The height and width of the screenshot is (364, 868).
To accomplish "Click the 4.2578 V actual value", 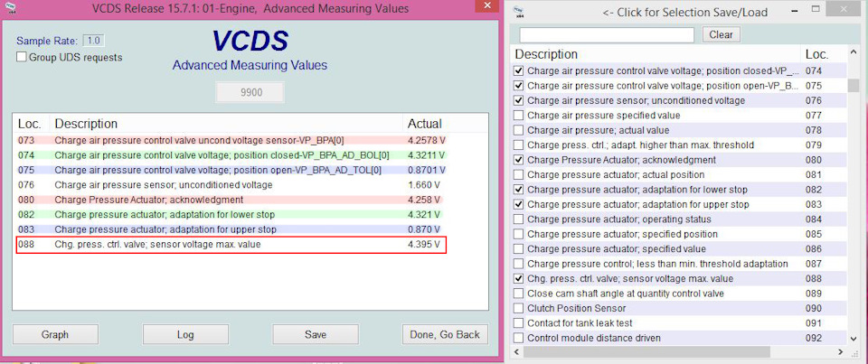I will point(426,141).
